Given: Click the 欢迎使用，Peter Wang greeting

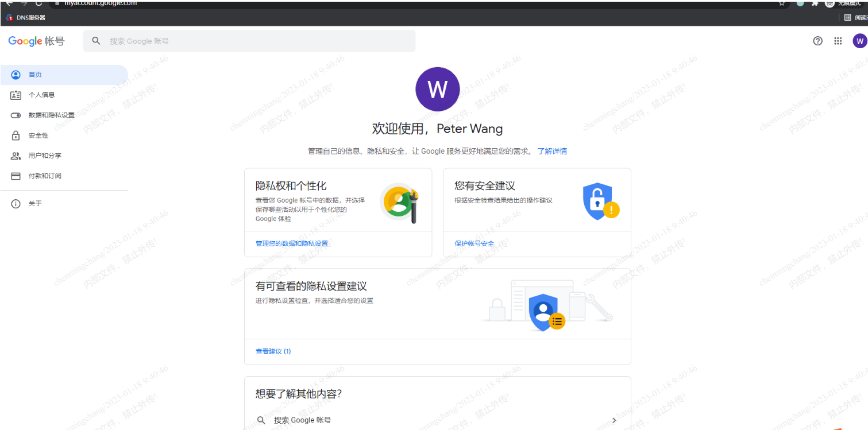Looking at the screenshot, I should coord(437,129).
